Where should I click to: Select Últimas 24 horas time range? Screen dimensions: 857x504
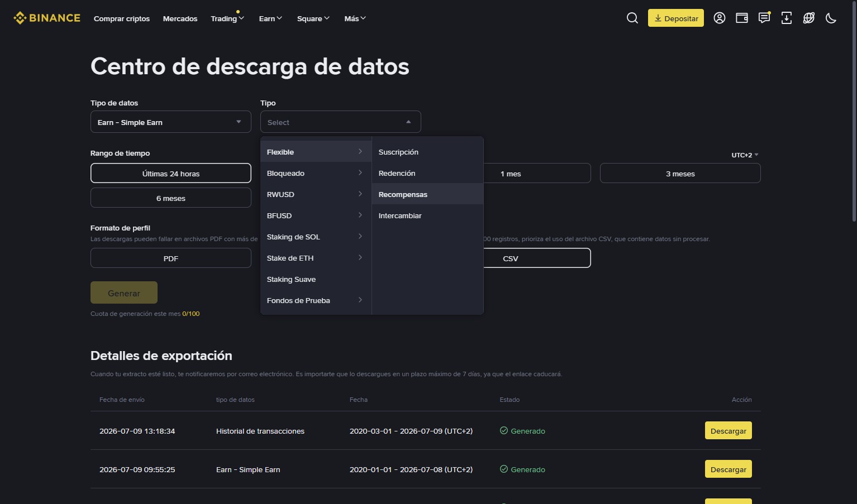171,173
